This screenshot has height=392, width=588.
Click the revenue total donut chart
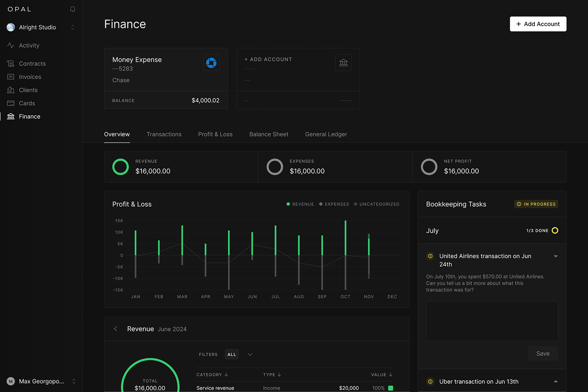click(x=150, y=375)
